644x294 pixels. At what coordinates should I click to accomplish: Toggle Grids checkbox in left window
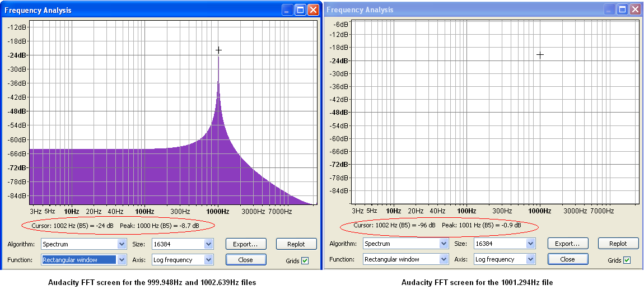(305, 260)
